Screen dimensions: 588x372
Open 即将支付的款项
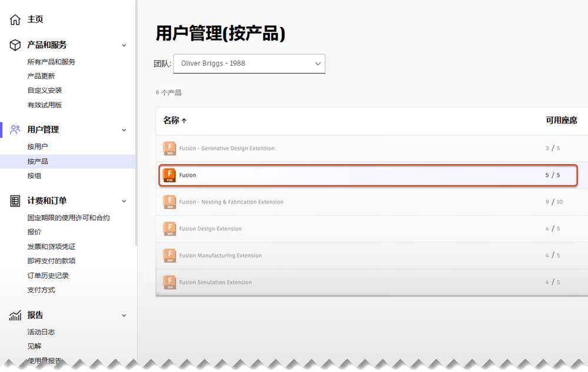coord(51,261)
